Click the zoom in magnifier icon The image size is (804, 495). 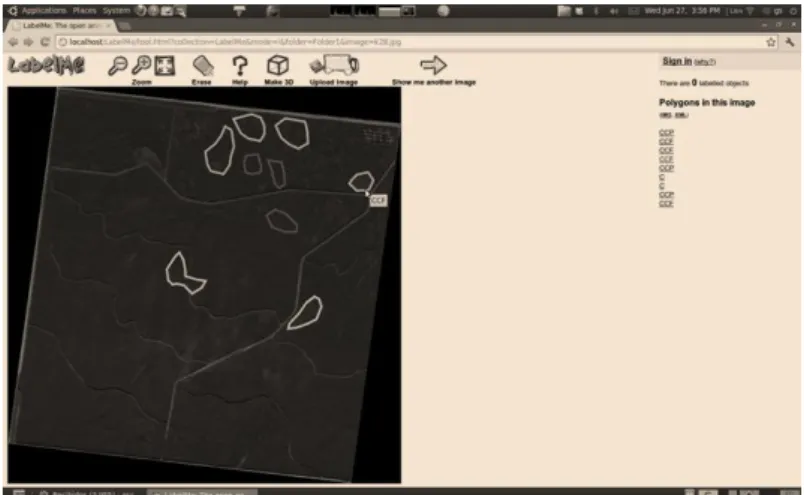[142, 66]
